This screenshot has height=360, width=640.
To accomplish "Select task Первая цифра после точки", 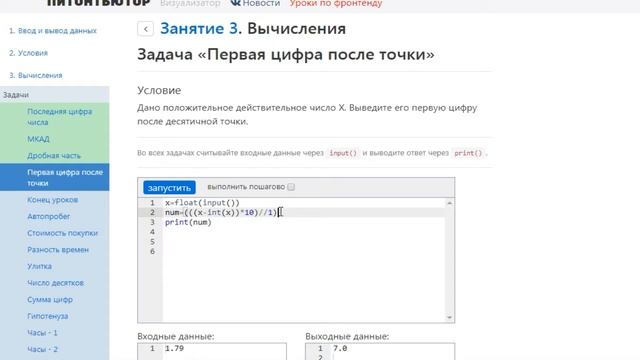I will coord(55,177).
